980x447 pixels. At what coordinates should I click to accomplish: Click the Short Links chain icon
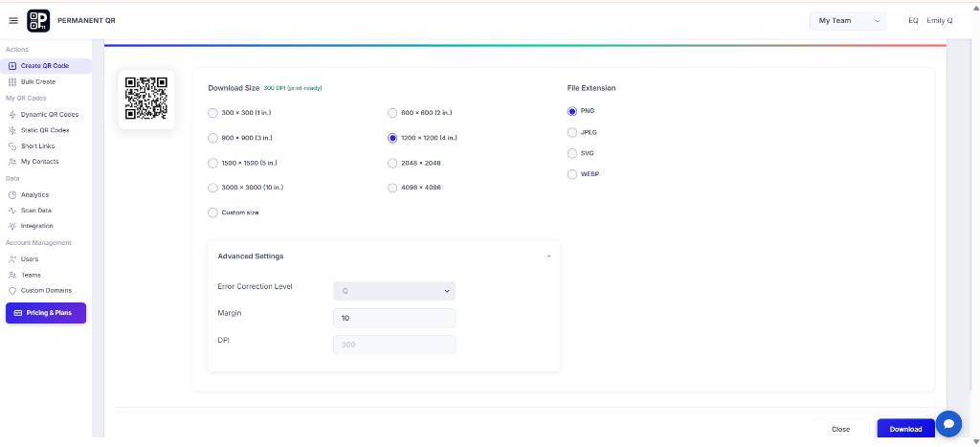coord(12,145)
